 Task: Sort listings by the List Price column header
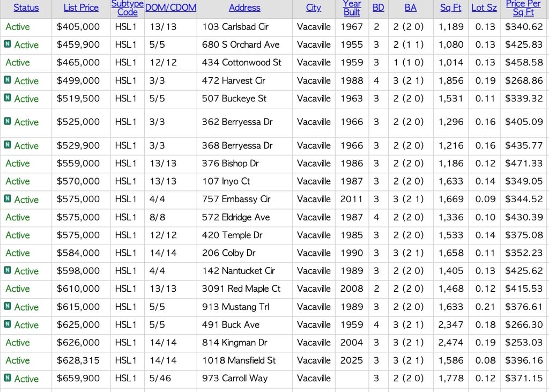click(x=81, y=8)
